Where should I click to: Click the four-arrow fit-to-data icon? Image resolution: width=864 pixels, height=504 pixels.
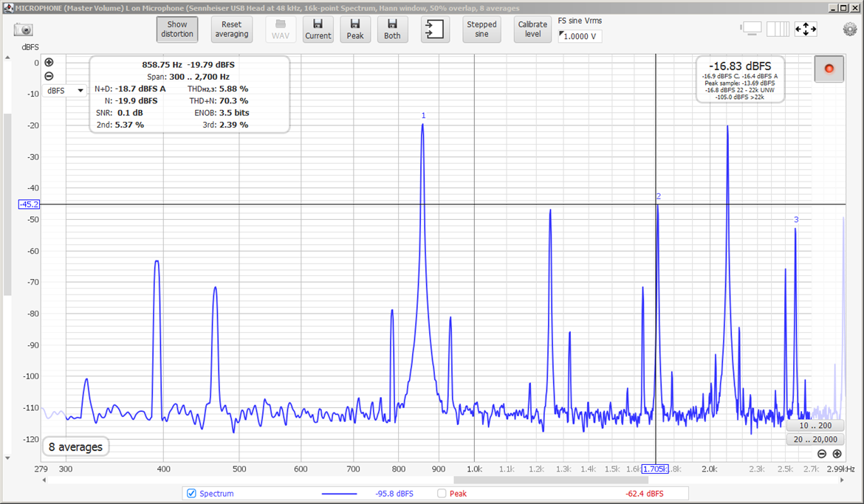(805, 30)
